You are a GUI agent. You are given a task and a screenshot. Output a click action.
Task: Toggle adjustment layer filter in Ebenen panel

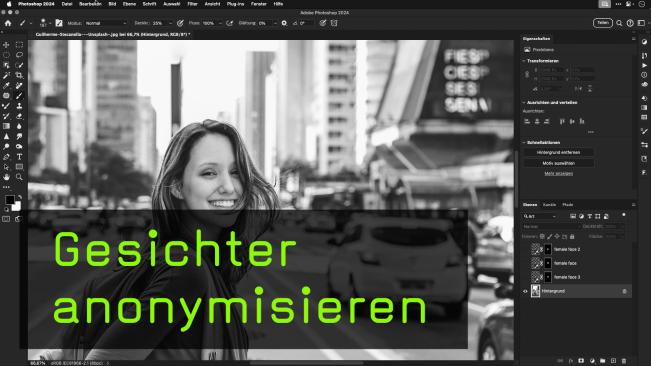pyautogui.click(x=581, y=216)
